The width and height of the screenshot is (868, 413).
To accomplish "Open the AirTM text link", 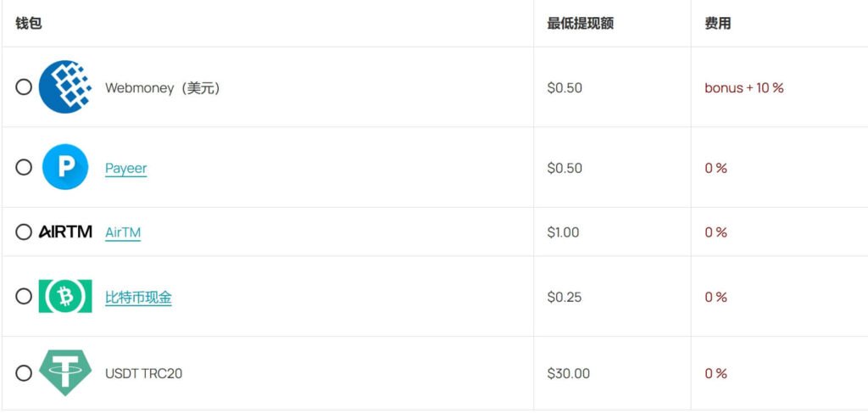I will (x=123, y=232).
